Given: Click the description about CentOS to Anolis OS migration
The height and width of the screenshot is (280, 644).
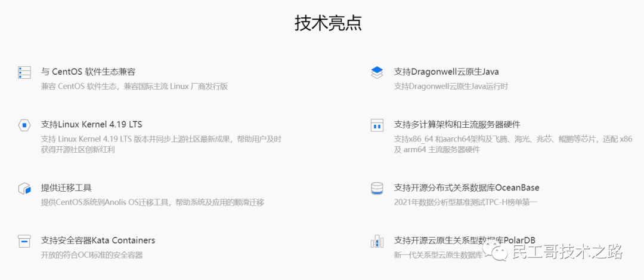Looking at the screenshot, I should click(x=153, y=202).
